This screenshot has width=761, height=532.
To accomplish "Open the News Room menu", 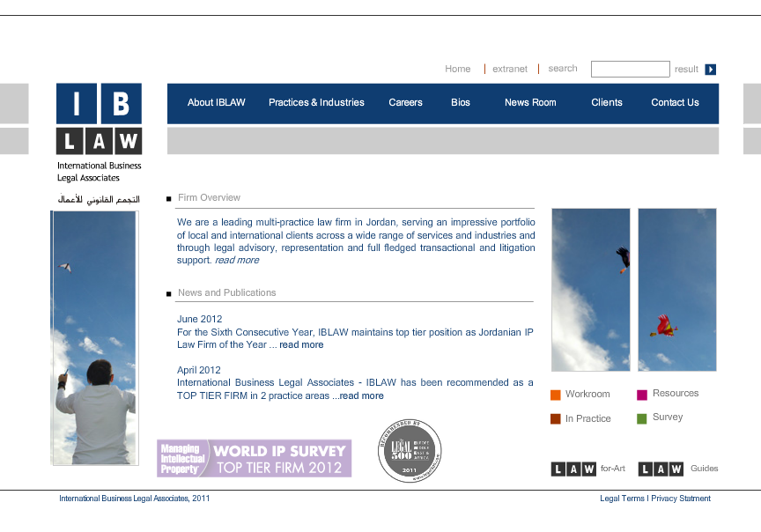I will (530, 102).
